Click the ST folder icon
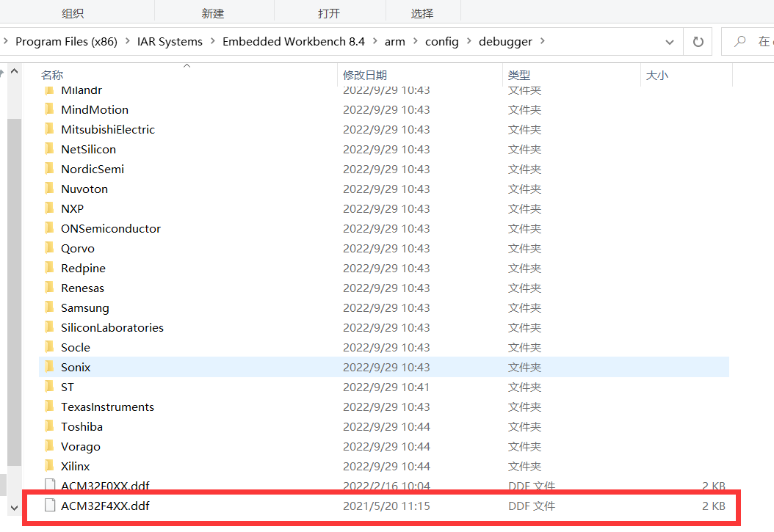The image size is (774, 532). pos(49,387)
